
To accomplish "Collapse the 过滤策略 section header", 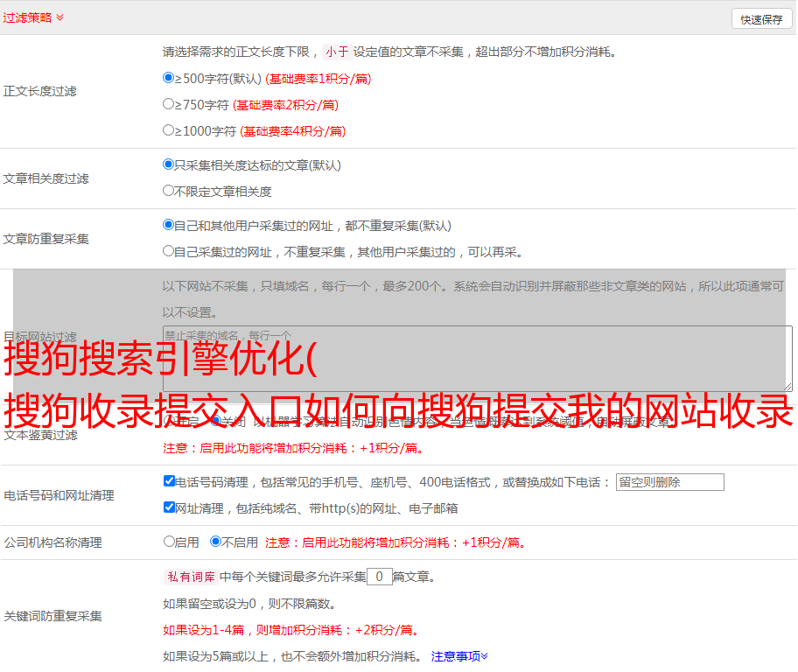I will click(33, 17).
